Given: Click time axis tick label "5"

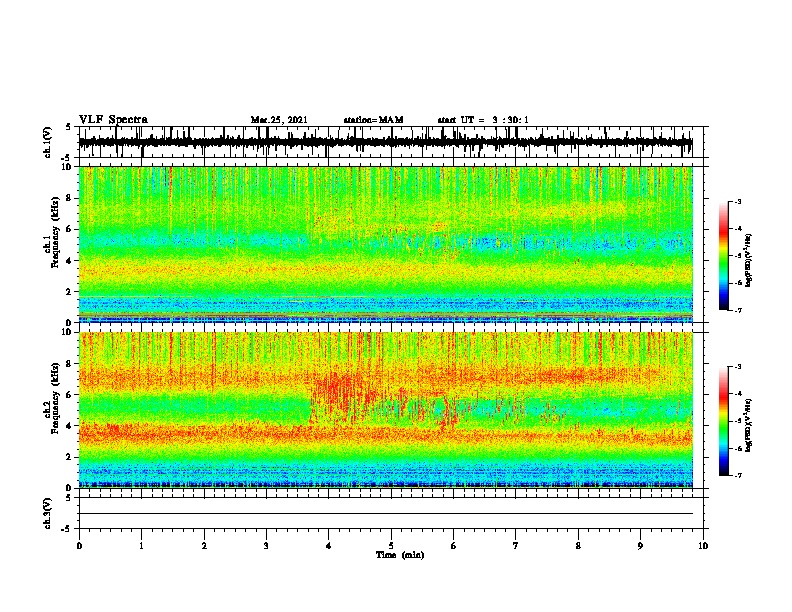Looking at the screenshot, I should pos(391,546).
